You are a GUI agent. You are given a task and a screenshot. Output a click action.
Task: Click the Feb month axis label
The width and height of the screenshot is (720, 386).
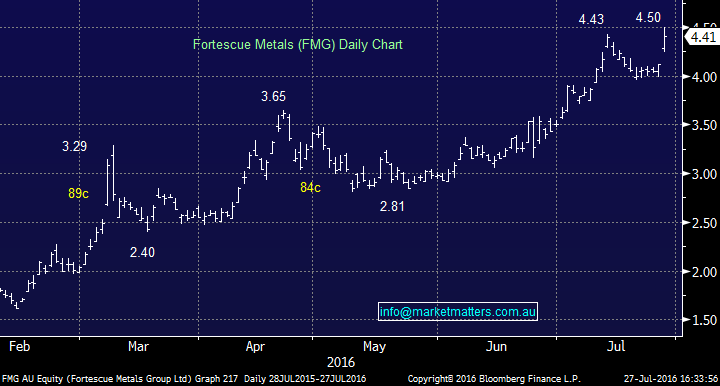pyautogui.click(x=19, y=346)
